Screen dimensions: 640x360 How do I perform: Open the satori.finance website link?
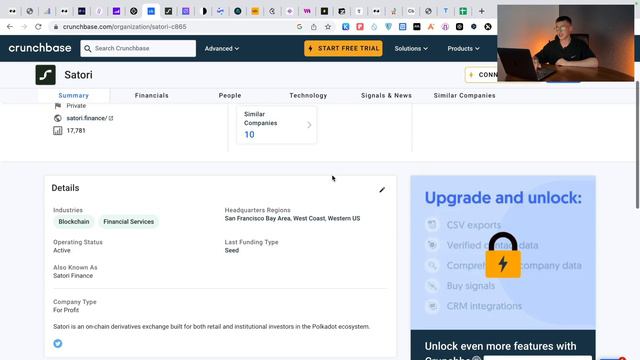[x=87, y=118]
